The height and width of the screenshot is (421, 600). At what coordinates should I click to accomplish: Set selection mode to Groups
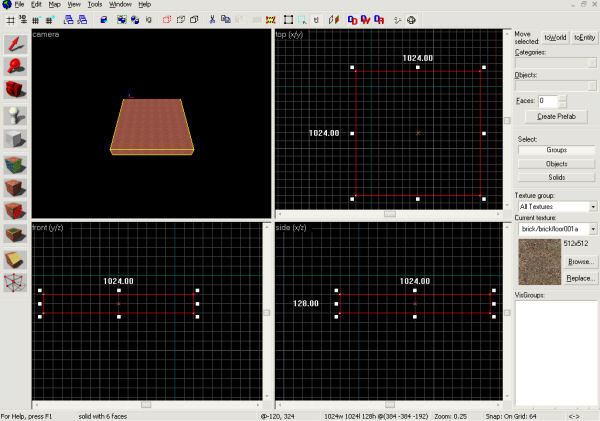[556, 150]
